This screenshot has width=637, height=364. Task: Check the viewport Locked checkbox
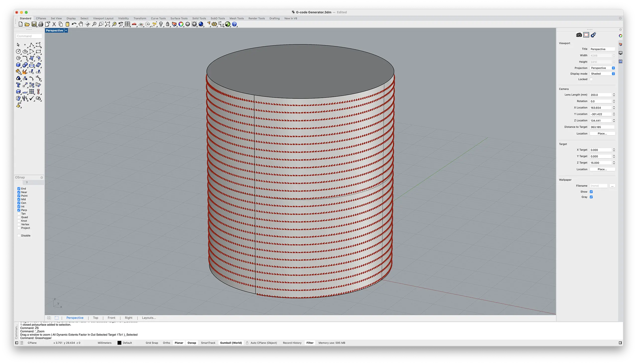click(591, 79)
